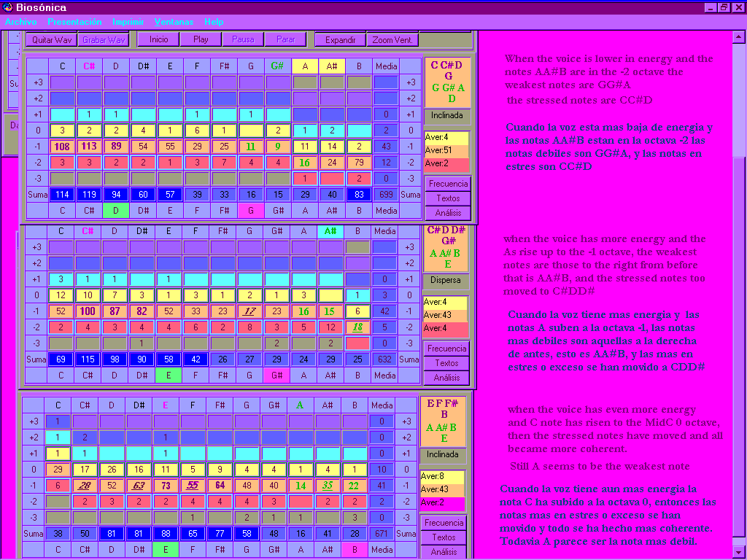
Task: Open the Archivo menu
Action: (x=20, y=22)
